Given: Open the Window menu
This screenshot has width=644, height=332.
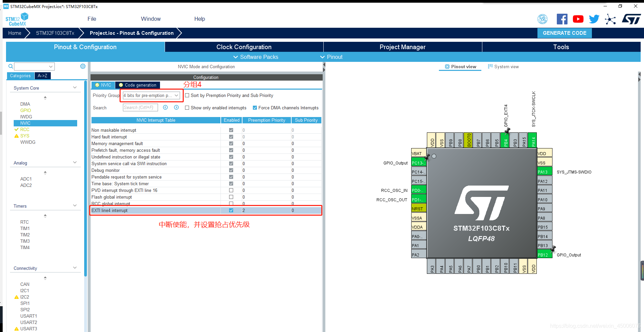Looking at the screenshot, I should pyautogui.click(x=151, y=19).
